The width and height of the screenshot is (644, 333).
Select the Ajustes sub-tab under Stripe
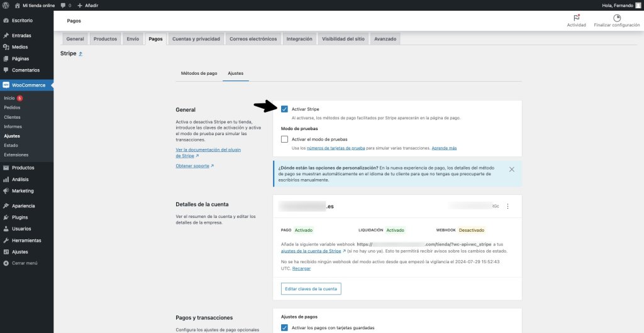(236, 74)
